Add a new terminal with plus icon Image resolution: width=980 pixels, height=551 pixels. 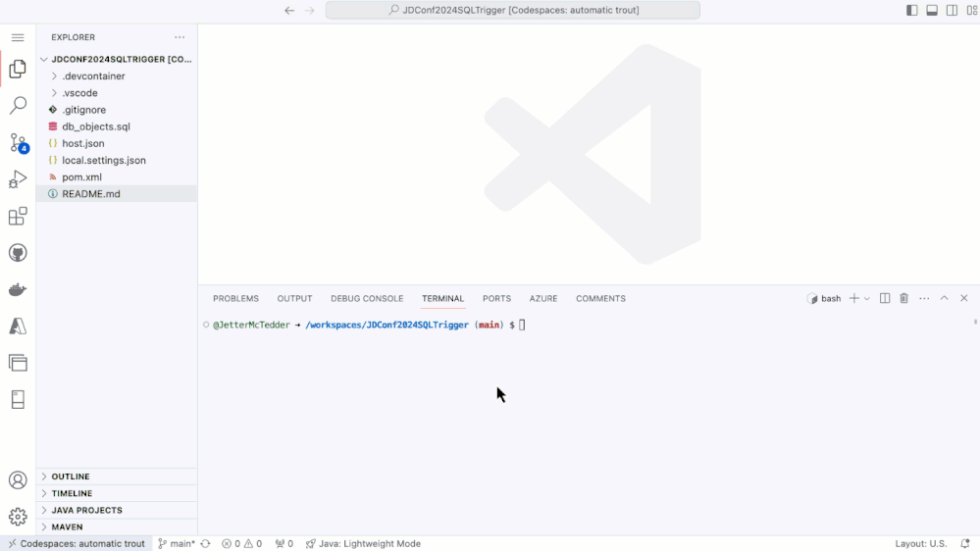(853, 299)
